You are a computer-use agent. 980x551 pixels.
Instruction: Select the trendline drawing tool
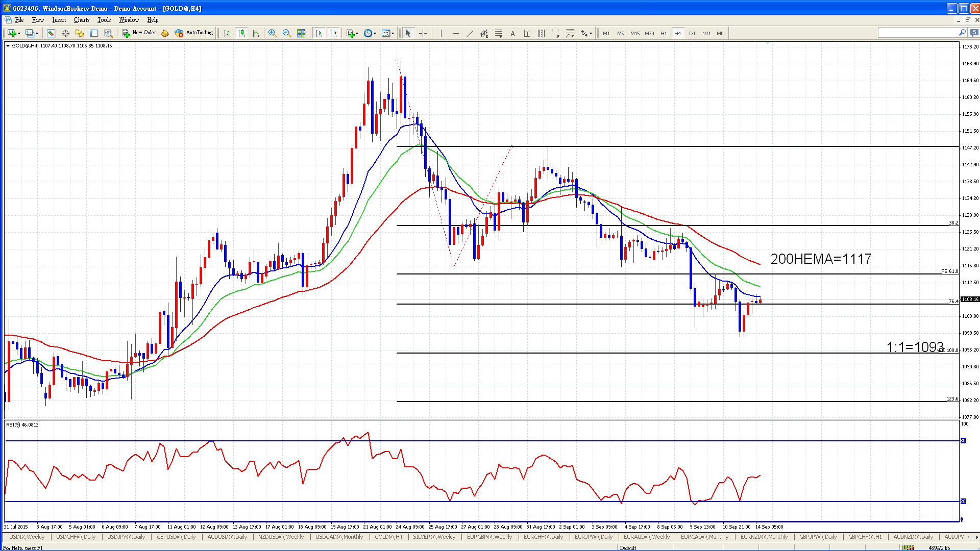pyautogui.click(x=470, y=33)
